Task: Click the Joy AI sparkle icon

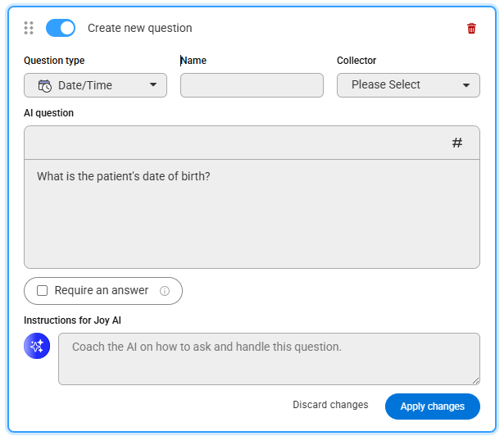Action: pyautogui.click(x=37, y=346)
